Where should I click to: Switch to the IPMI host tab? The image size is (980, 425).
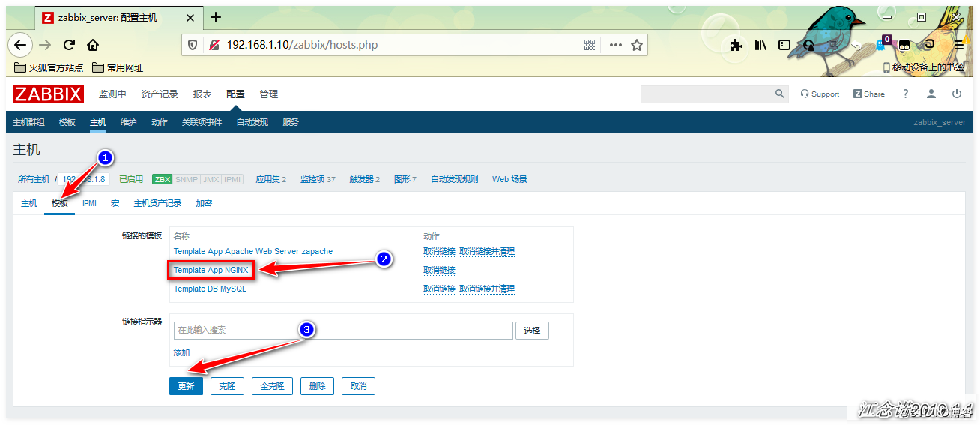[89, 203]
